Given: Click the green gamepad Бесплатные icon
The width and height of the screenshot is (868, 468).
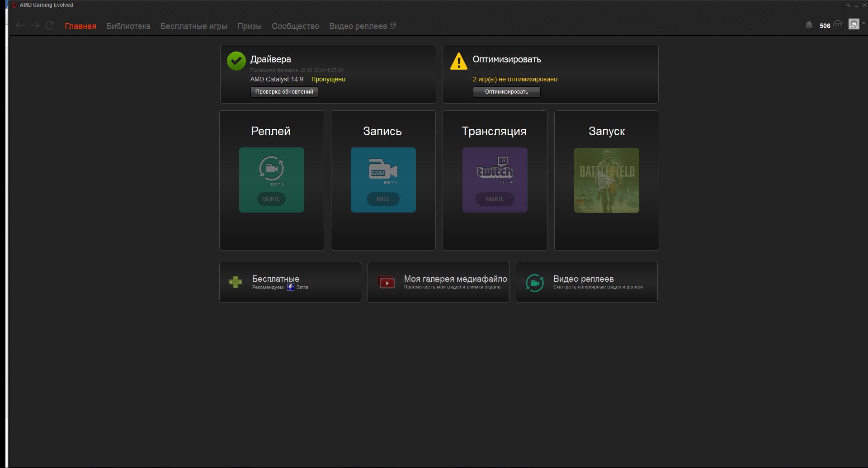Looking at the screenshot, I should coord(236,282).
